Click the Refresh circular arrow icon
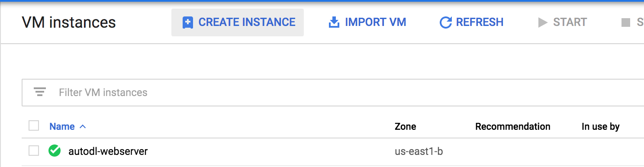The width and height of the screenshot is (644, 167). point(445,22)
